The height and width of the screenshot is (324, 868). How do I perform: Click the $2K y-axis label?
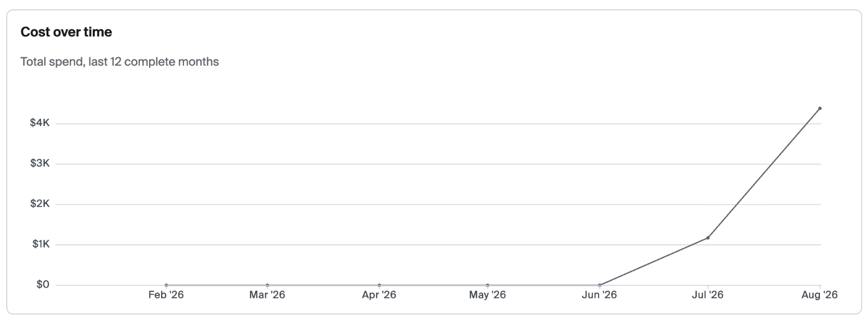40,204
